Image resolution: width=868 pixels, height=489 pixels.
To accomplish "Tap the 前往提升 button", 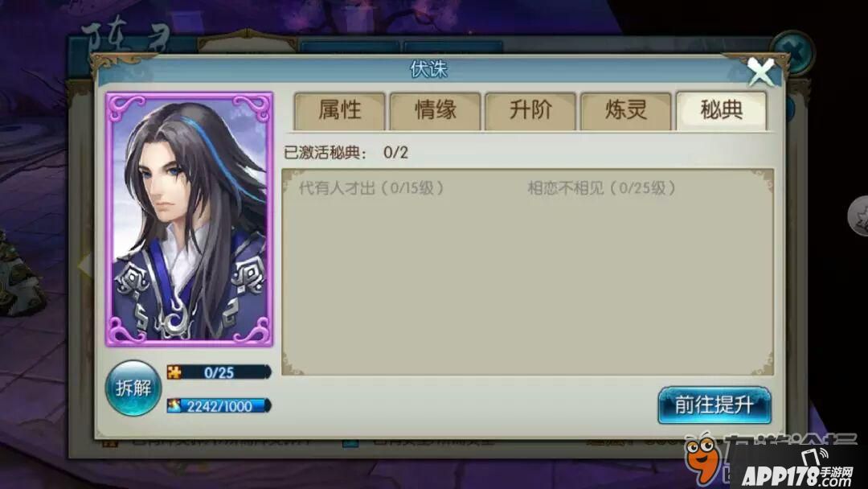I will coord(714,405).
